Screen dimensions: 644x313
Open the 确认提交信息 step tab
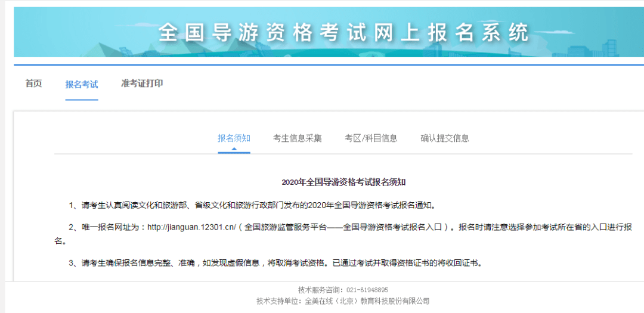(x=445, y=138)
